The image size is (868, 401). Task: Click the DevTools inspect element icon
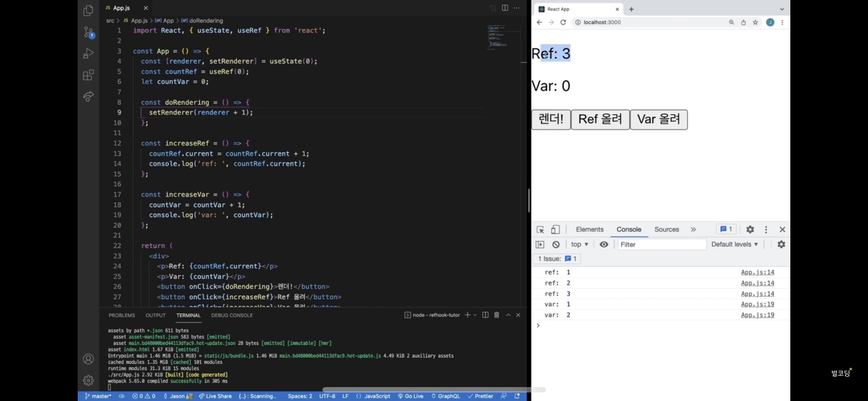click(540, 230)
